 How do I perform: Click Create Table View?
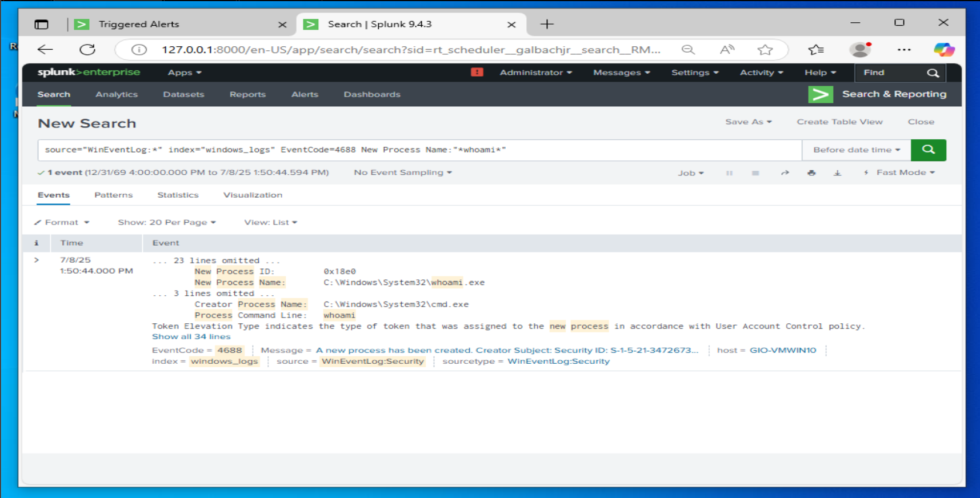[839, 122]
